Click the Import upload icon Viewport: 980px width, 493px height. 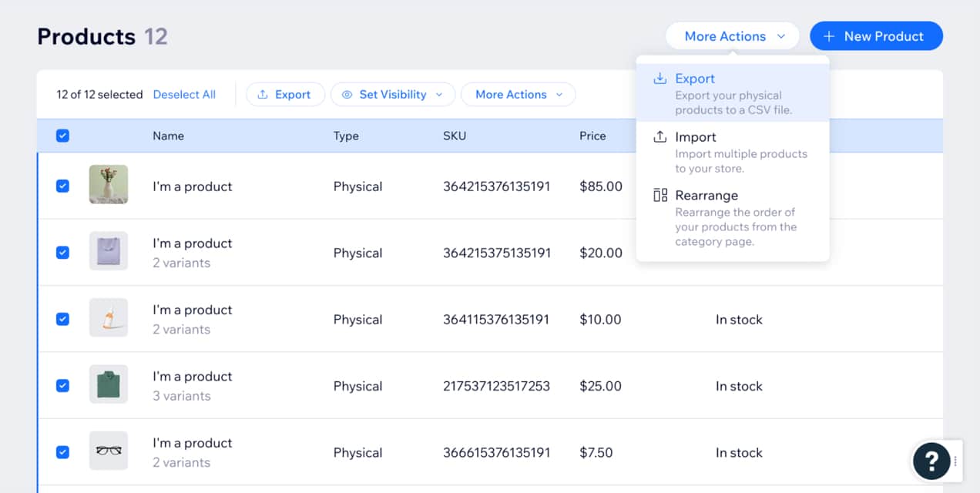pos(660,136)
